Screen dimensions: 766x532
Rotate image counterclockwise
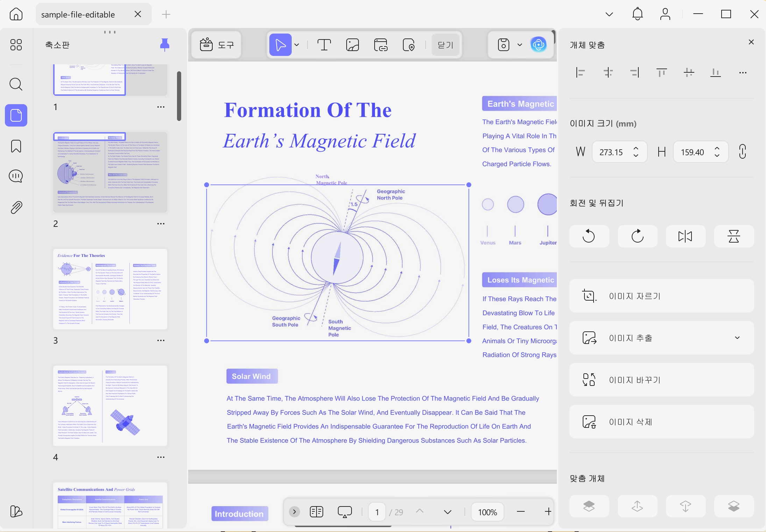click(x=589, y=236)
